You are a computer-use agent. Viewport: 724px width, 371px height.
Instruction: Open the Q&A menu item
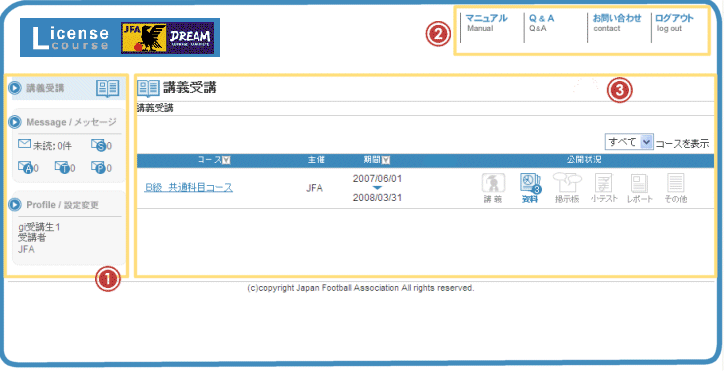point(542,23)
